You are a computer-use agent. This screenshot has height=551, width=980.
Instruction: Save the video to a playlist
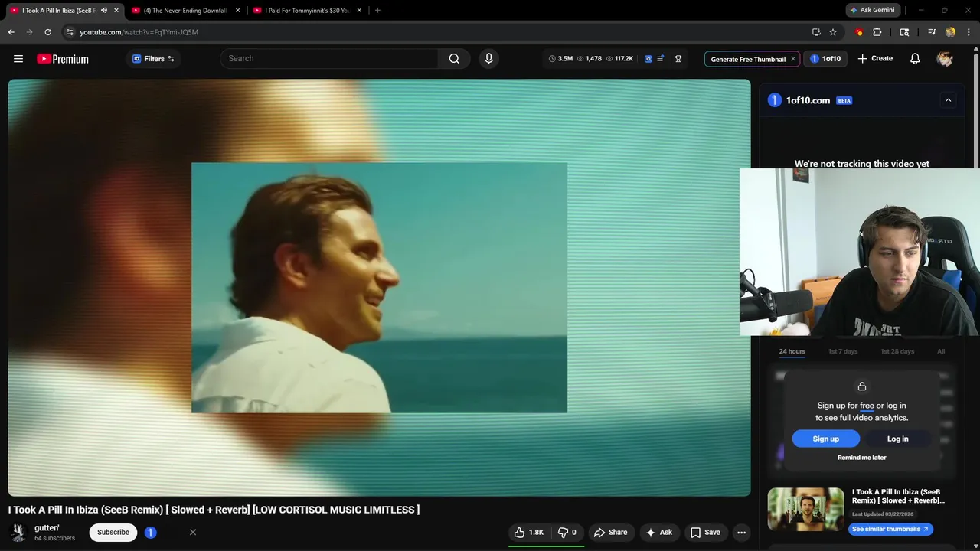tap(705, 533)
